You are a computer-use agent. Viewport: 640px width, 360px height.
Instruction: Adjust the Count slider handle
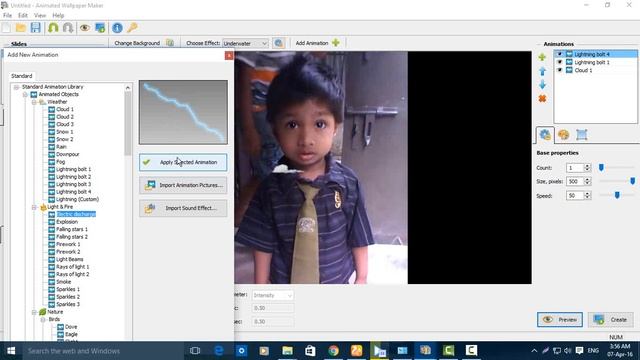pos(601,167)
